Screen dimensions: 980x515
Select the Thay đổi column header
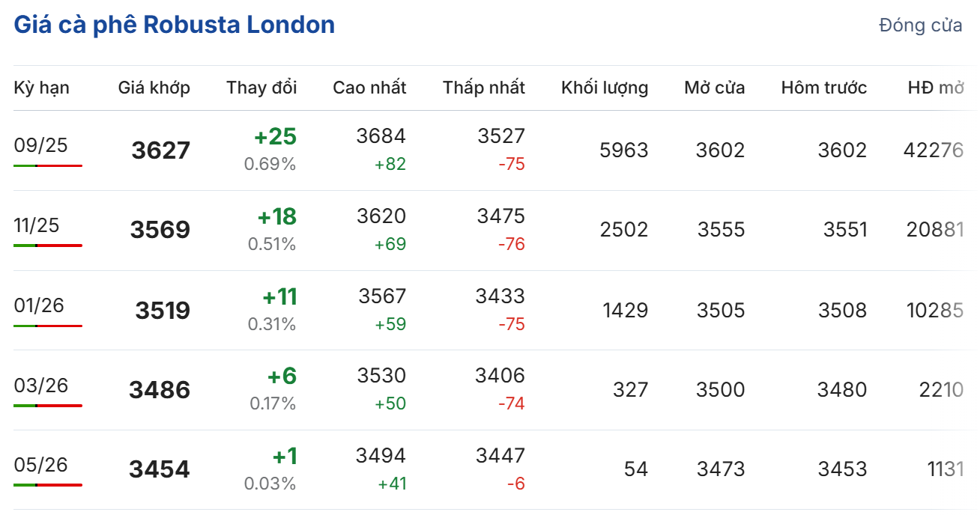point(261,88)
